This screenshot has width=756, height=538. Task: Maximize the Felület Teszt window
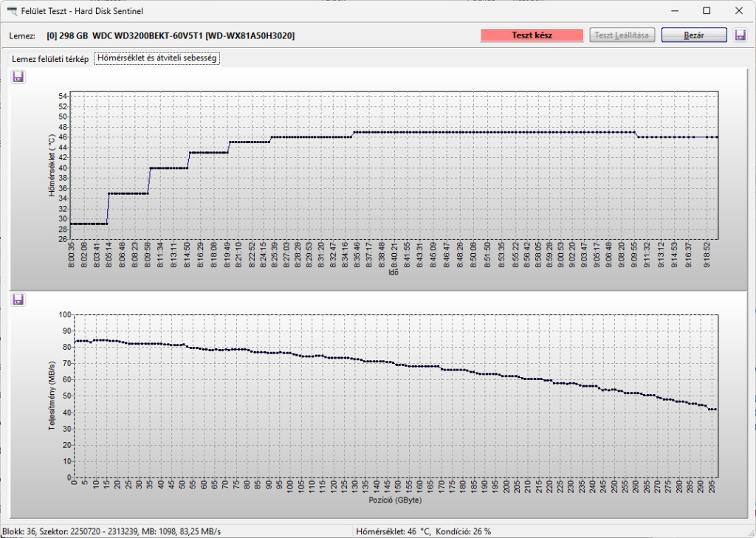(707, 11)
